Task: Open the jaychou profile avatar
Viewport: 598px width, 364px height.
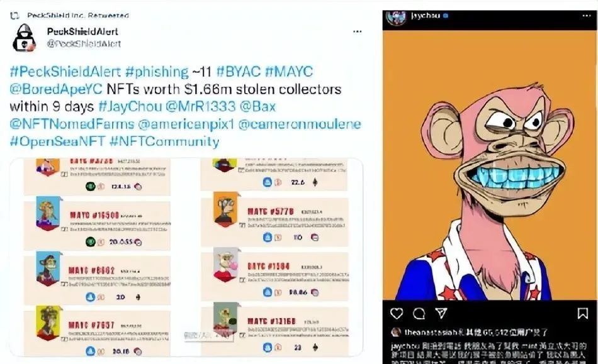Action: coord(396,17)
